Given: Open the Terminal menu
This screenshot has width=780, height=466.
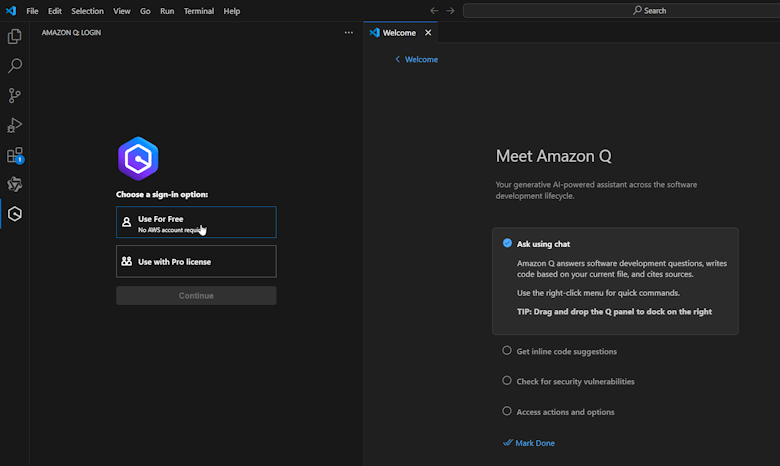Looking at the screenshot, I should (198, 11).
